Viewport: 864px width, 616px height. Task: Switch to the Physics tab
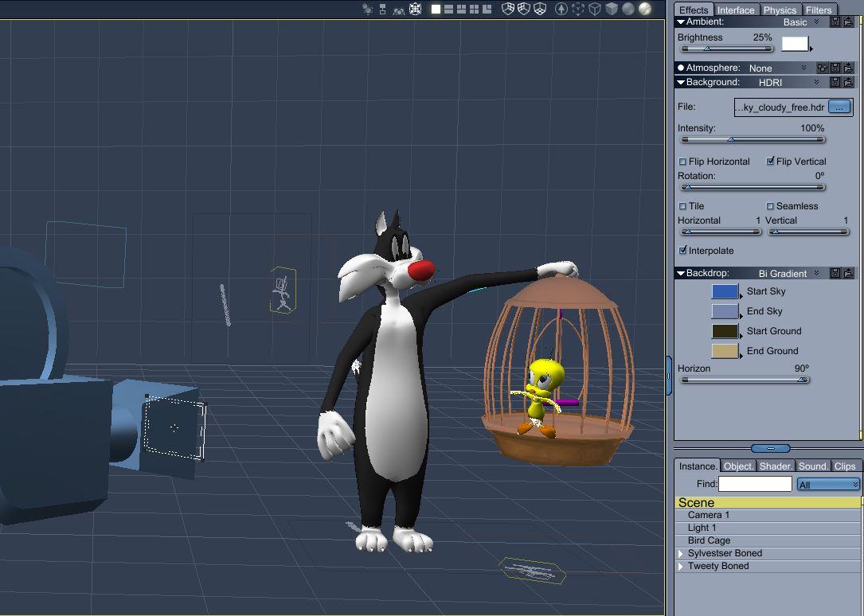780,10
